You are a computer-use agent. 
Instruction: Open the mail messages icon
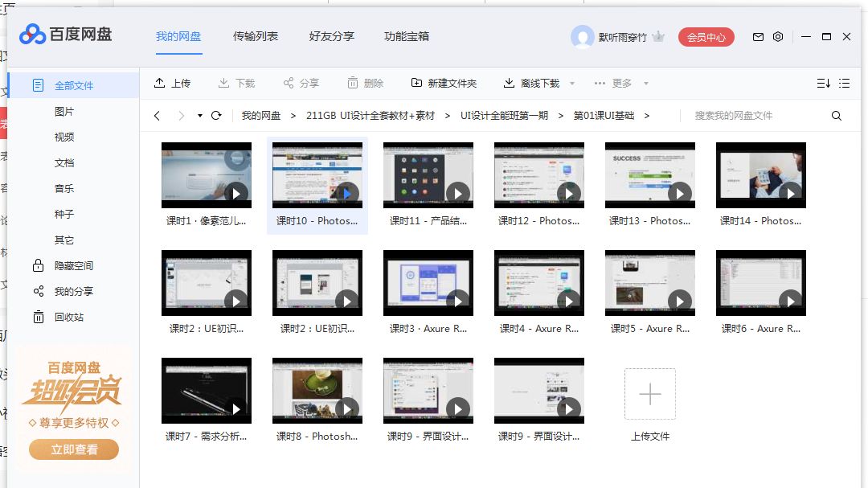click(758, 36)
